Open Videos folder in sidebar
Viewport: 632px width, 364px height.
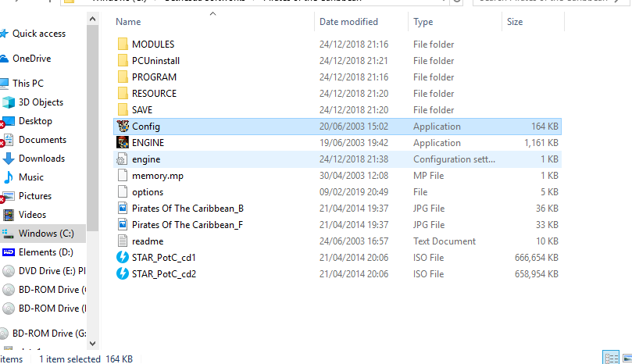point(32,215)
